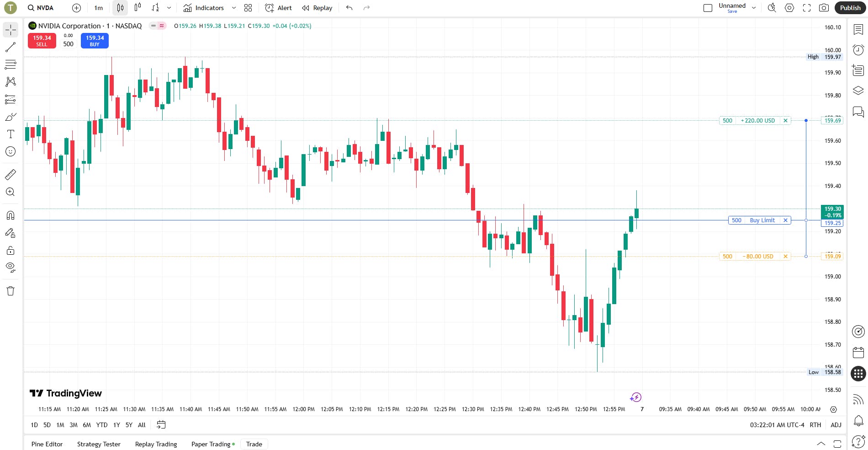Expand the bottom panel with chevron
Image resolution: width=868 pixels, height=450 pixels.
tap(821, 444)
